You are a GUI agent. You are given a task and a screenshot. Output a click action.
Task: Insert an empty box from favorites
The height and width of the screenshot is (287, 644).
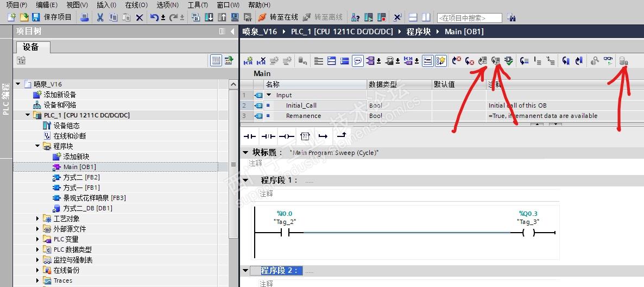[305, 136]
